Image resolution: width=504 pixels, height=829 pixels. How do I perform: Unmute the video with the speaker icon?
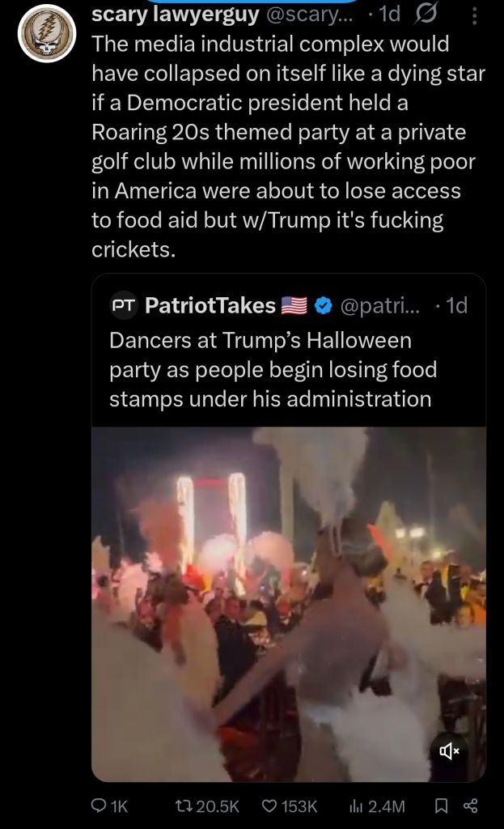pos(449,750)
